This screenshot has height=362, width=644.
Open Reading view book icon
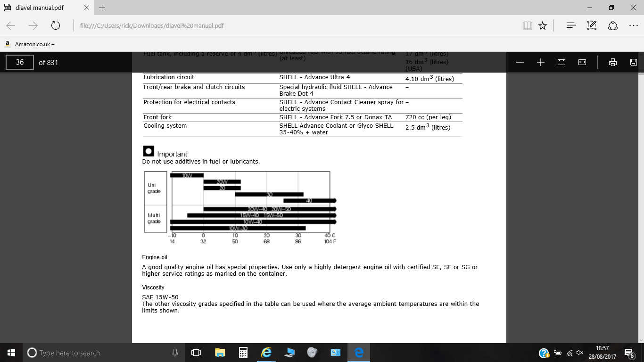click(527, 25)
